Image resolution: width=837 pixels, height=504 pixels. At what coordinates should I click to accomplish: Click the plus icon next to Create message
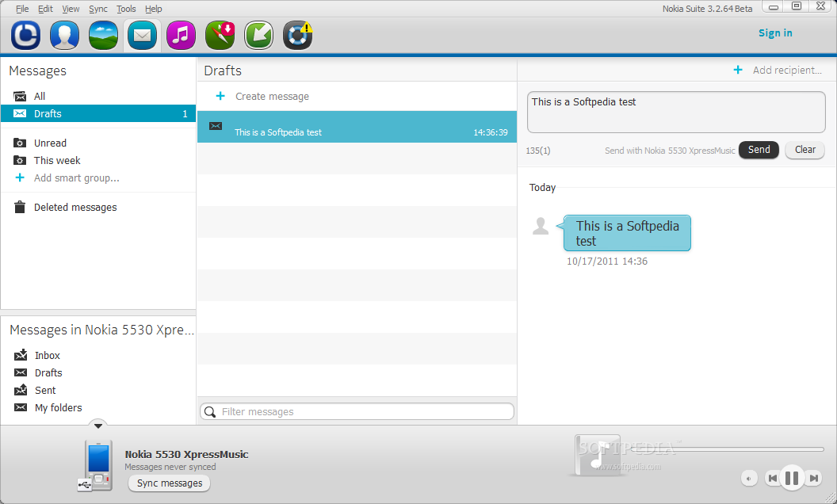[220, 96]
